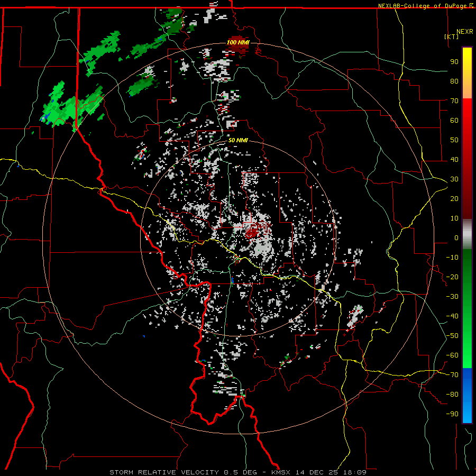Click the 50 NMI range ring label
476x476 pixels.
[238, 140]
